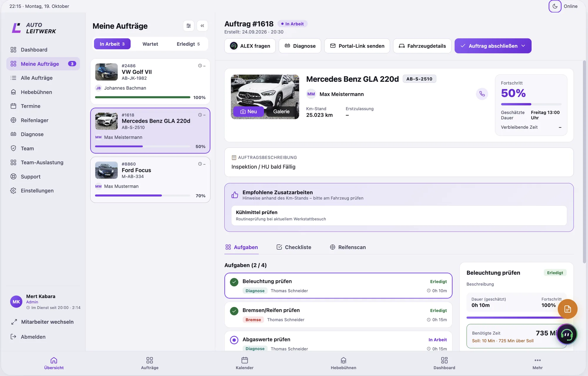Switch to the Erledigt tab
This screenshot has height=376, width=588.
click(188, 44)
